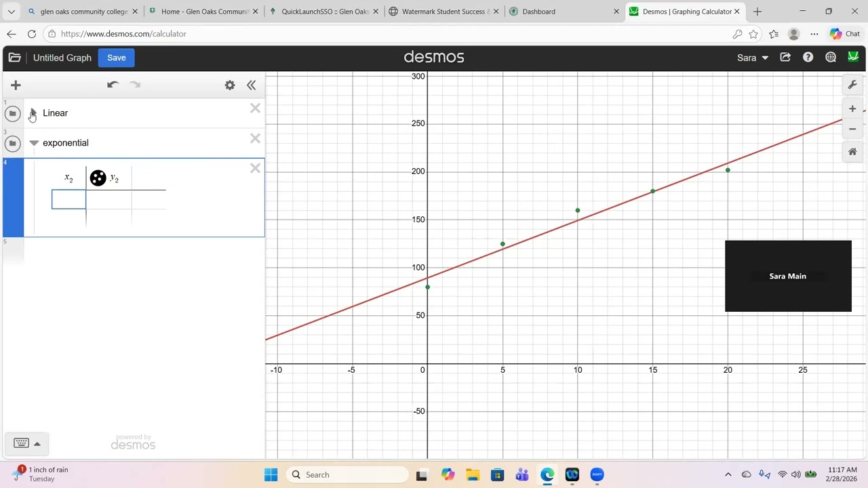The height and width of the screenshot is (488, 868).
Task: Open browser favorites icon
Action: [x=774, y=34]
